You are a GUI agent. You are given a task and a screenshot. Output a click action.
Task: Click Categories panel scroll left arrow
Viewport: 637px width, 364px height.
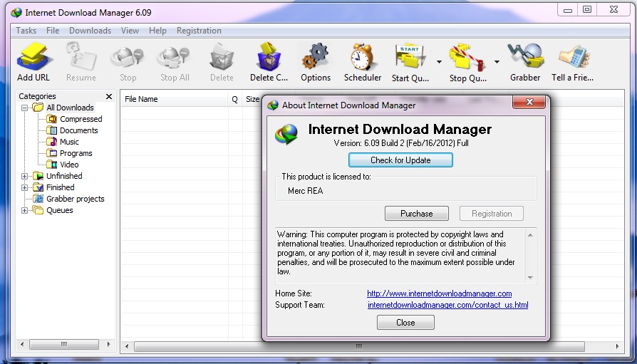(22, 345)
